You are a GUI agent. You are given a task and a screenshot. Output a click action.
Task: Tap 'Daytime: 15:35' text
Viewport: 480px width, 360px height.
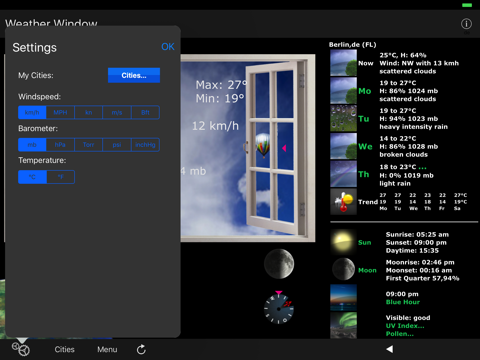point(412,251)
